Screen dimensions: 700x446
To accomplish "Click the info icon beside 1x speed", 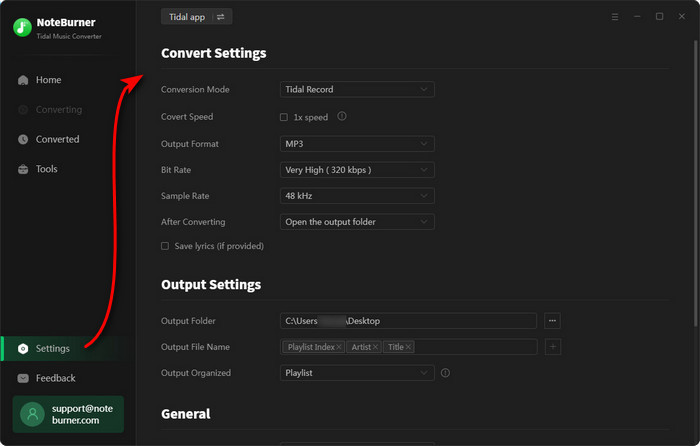I will point(342,116).
